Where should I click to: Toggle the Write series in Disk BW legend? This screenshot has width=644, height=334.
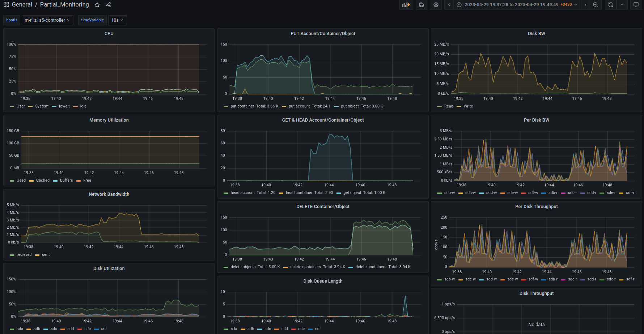coord(468,106)
